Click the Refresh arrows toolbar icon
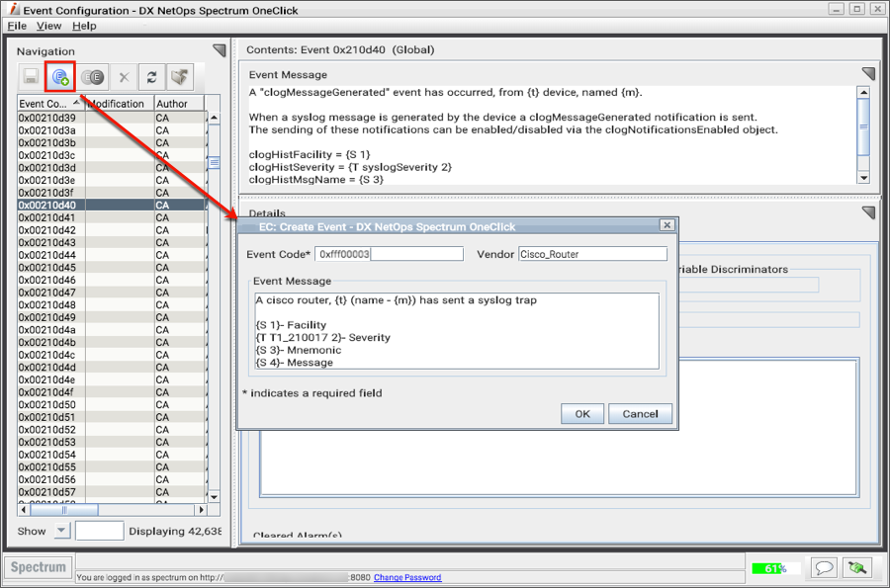Viewport: 890px width, 588px height. pyautogui.click(x=151, y=76)
